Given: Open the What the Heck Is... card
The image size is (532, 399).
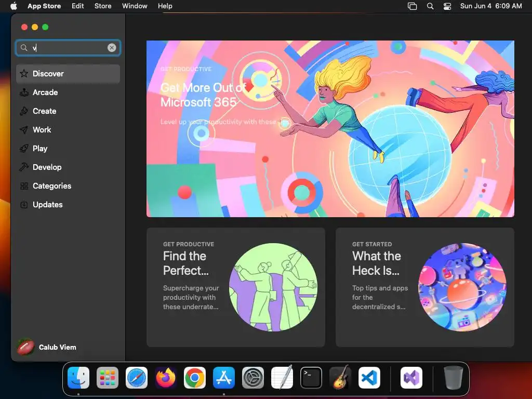Looking at the screenshot, I should (425, 287).
